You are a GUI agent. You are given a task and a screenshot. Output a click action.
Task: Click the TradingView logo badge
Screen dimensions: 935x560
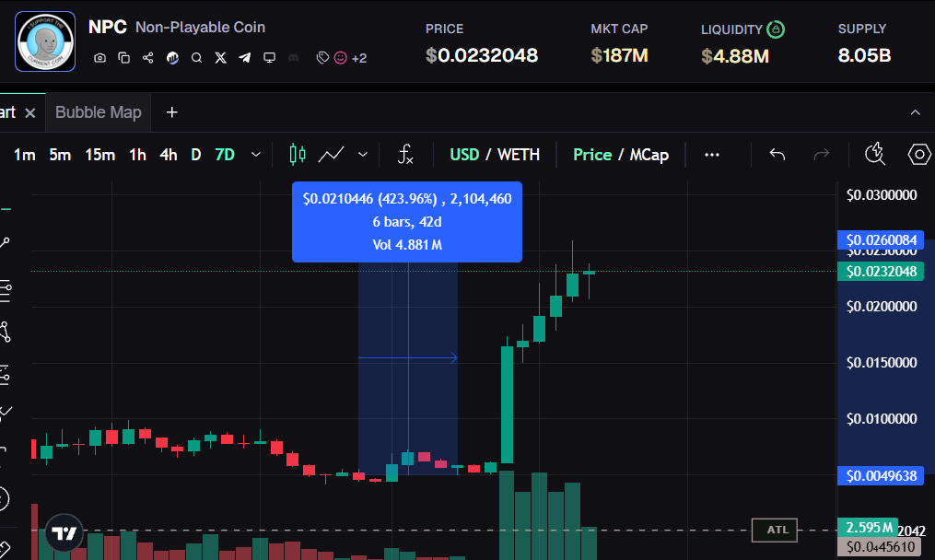(64, 532)
